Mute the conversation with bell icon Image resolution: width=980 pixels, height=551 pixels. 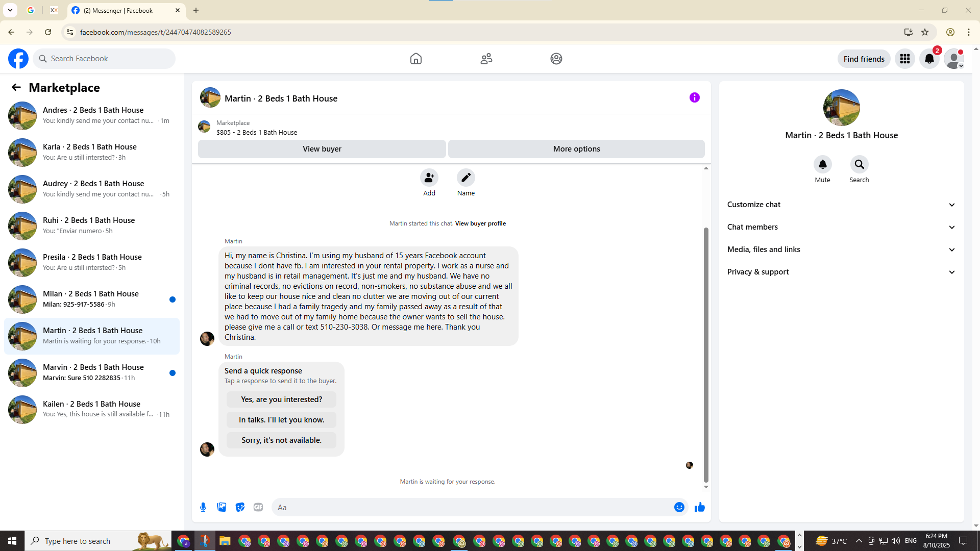(x=822, y=164)
